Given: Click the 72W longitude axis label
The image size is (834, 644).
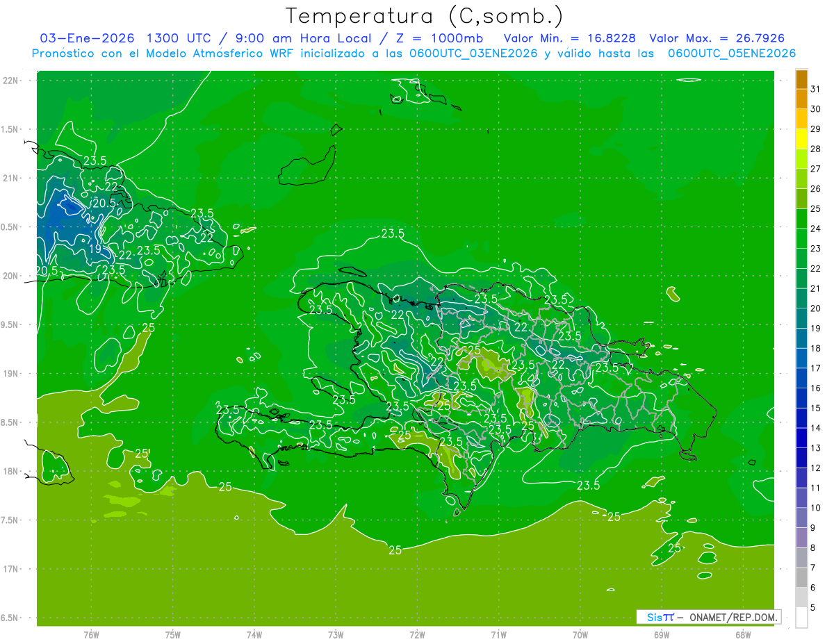Looking at the screenshot, I should pos(418,634).
